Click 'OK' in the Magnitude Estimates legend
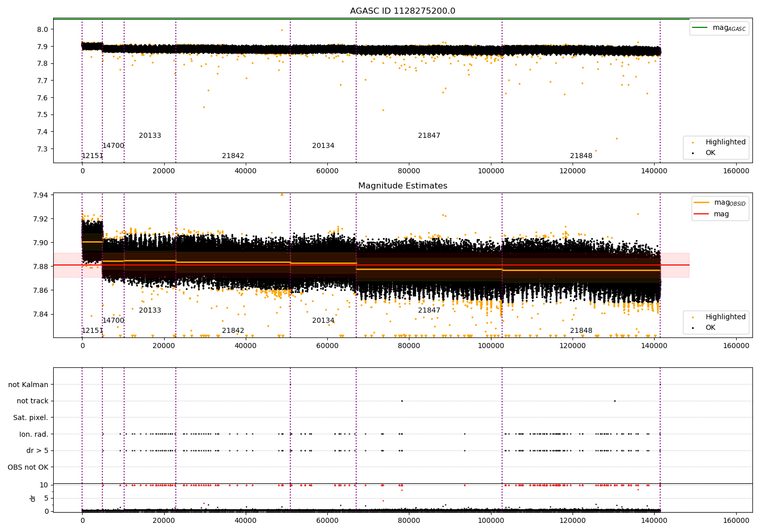 (704, 327)
